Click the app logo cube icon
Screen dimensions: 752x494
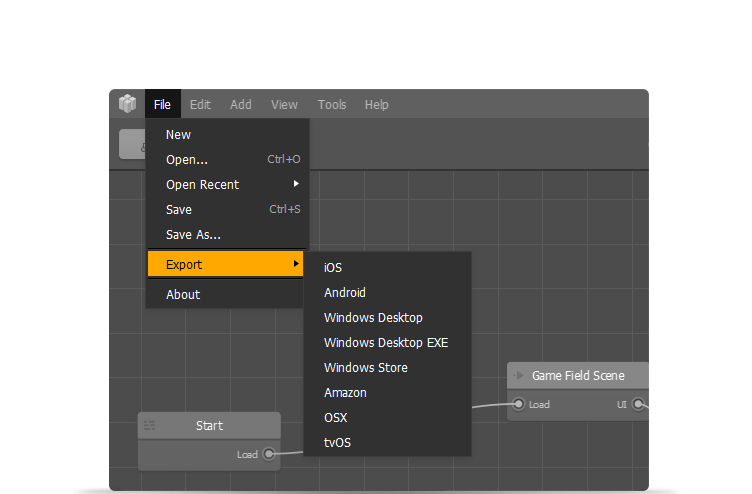[128, 104]
